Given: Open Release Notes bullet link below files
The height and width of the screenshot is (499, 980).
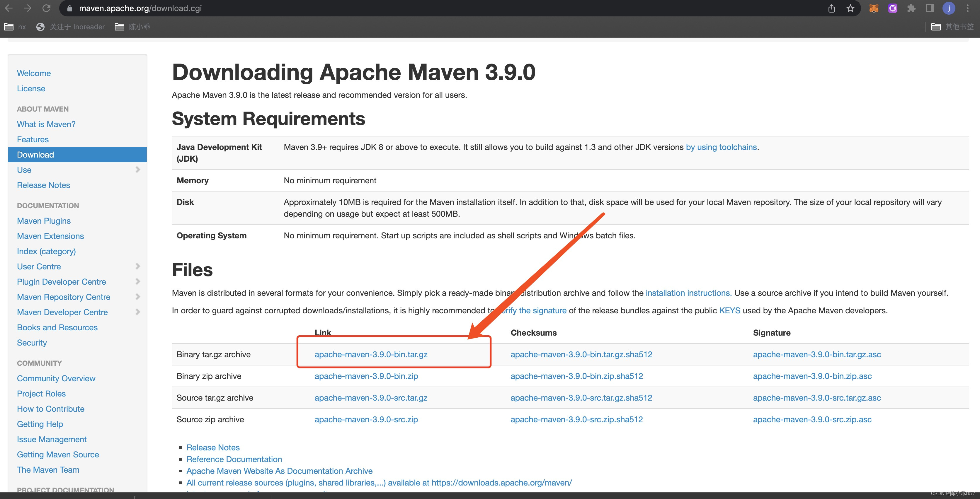Looking at the screenshot, I should [x=213, y=447].
